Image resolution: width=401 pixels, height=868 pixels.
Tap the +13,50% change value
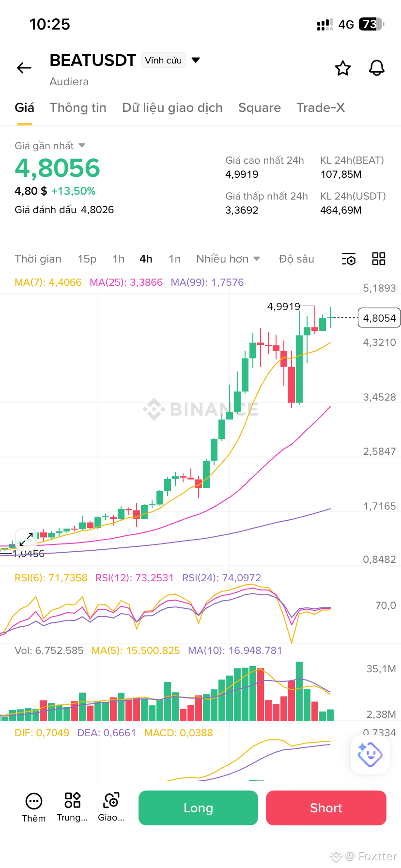coord(73,191)
